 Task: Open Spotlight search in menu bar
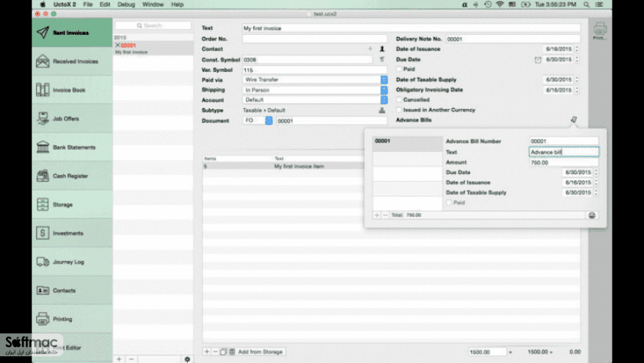pos(586,5)
